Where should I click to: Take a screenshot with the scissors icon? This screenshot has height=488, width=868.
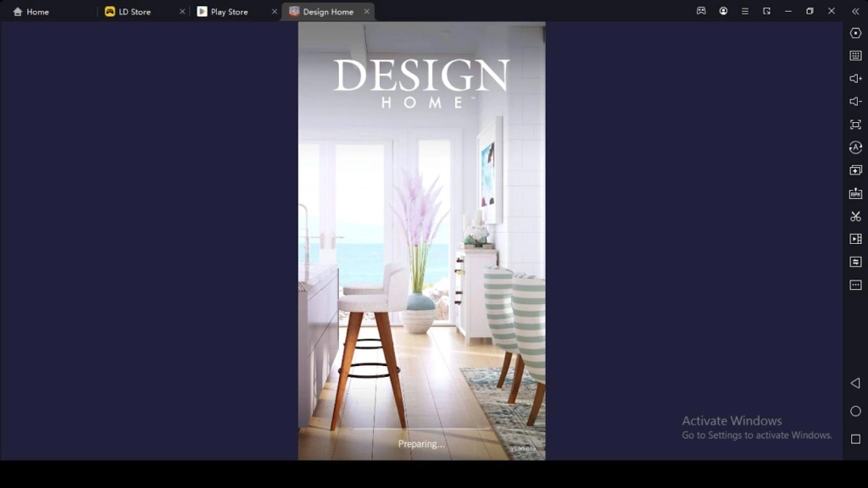pos(855,216)
